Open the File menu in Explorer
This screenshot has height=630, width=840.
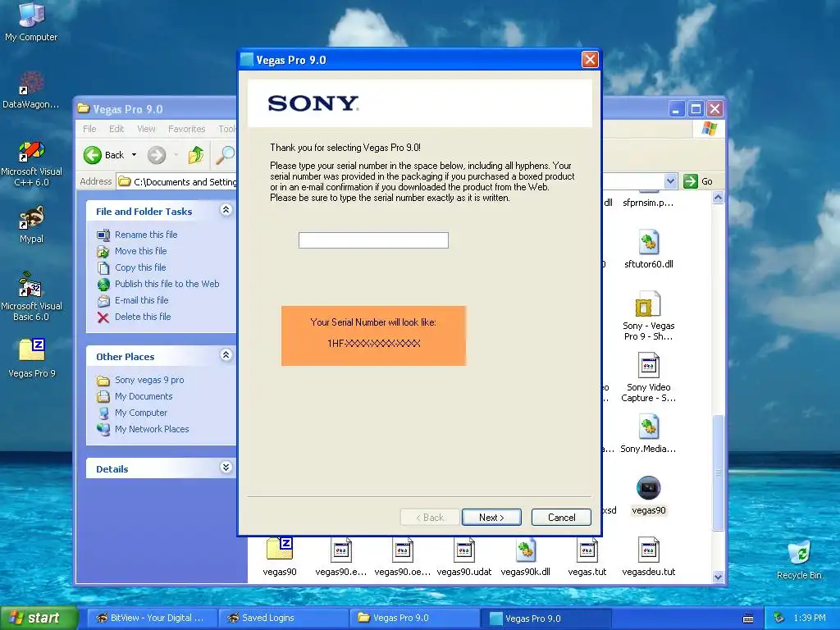[89, 129]
